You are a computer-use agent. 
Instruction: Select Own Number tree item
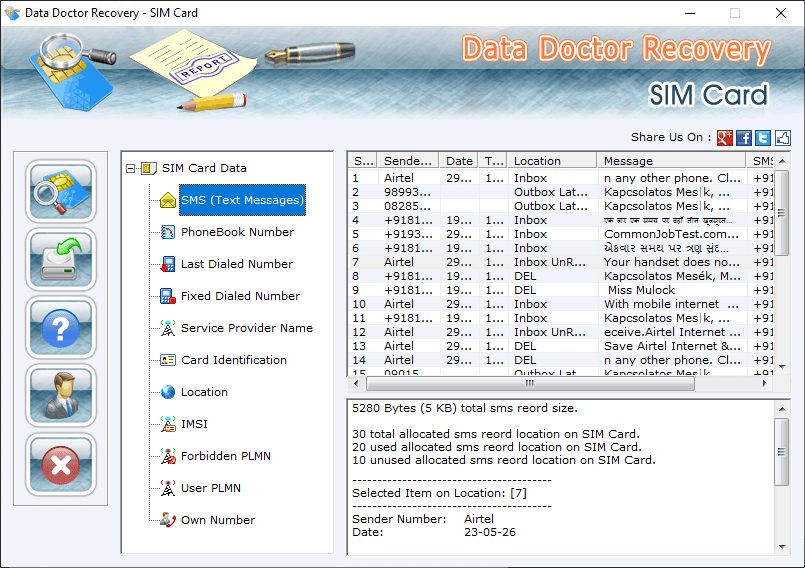pyautogui.click(x=218, y=520)
